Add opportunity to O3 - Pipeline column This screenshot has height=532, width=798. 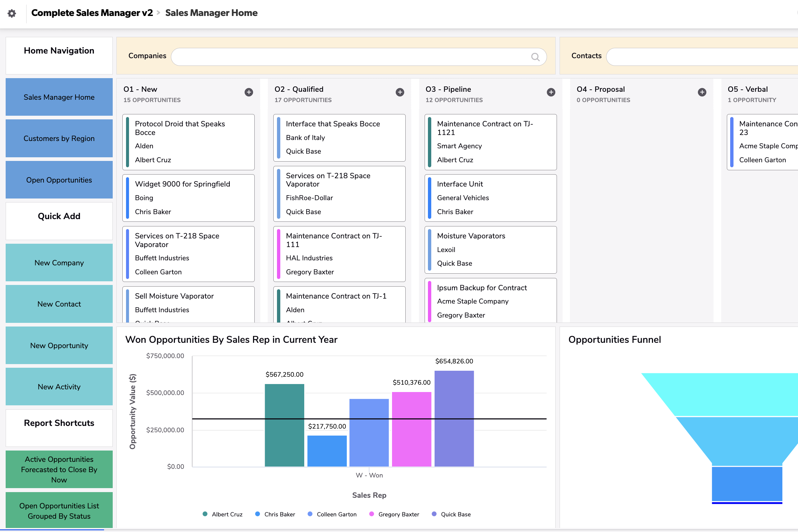coord(551,92)
